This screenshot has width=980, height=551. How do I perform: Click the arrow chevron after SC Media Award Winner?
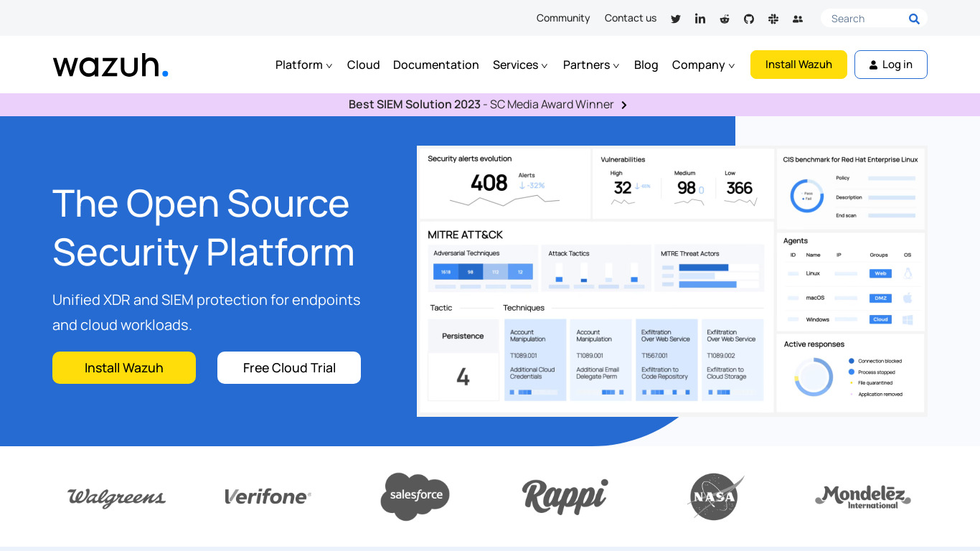pyautogui.click(x=624, y=105)
